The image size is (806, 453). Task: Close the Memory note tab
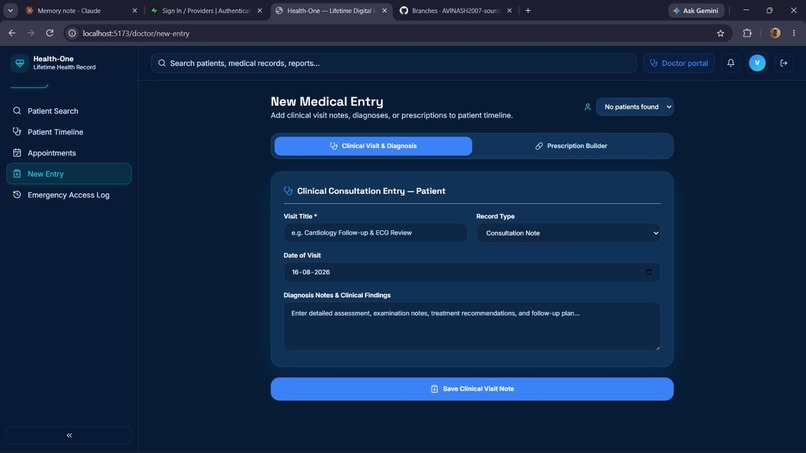click(x=135, y=10)
